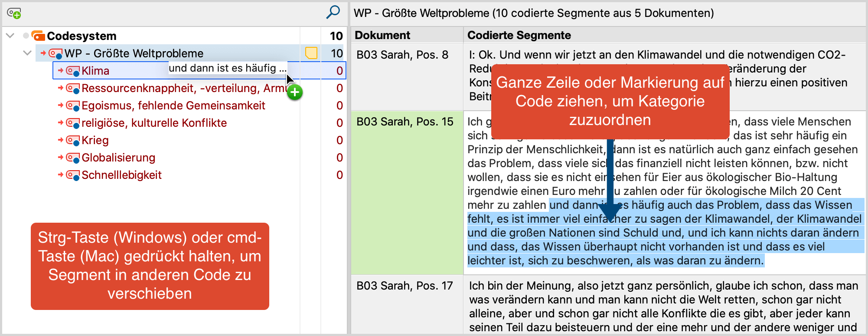Open the yellow memo icon on WP code
The width and height of the screenshot is (868, 336).
coord(311,53)
